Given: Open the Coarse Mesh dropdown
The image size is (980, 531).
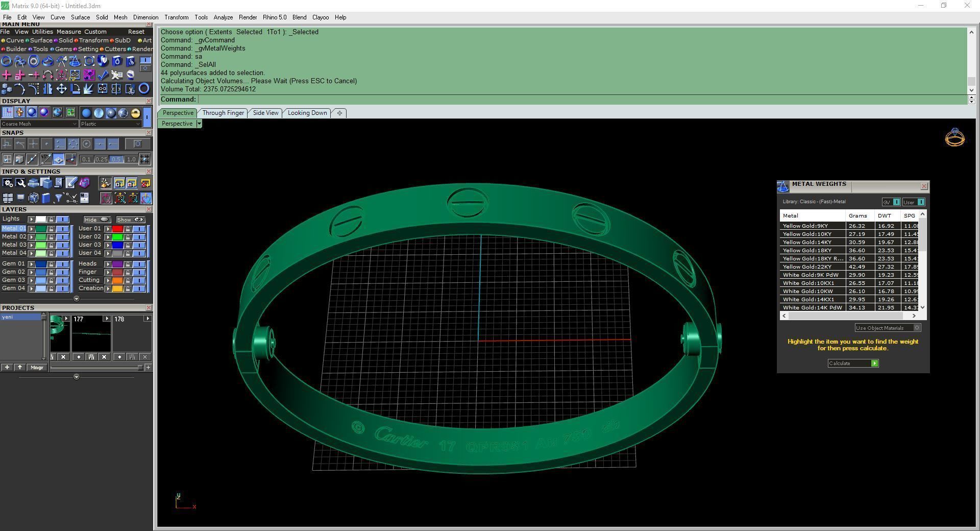Looking at the screenshot, I should click(x=39, y=124).
